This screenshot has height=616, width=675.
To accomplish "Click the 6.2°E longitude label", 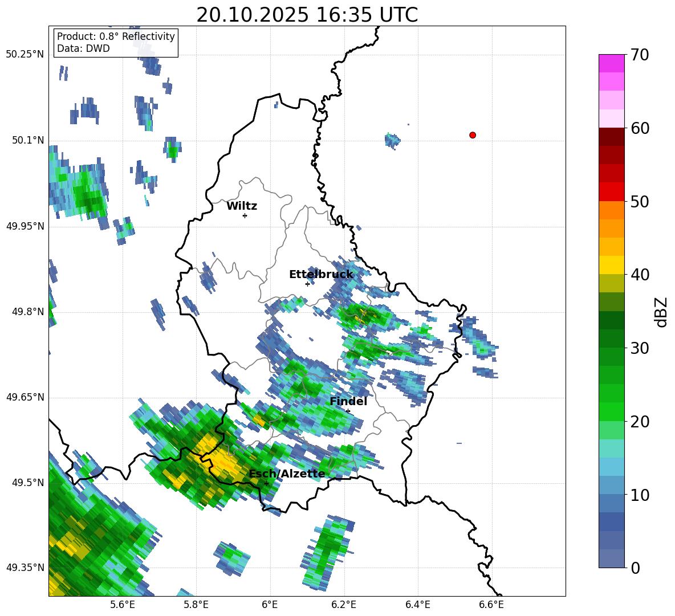I will (344, 605).
